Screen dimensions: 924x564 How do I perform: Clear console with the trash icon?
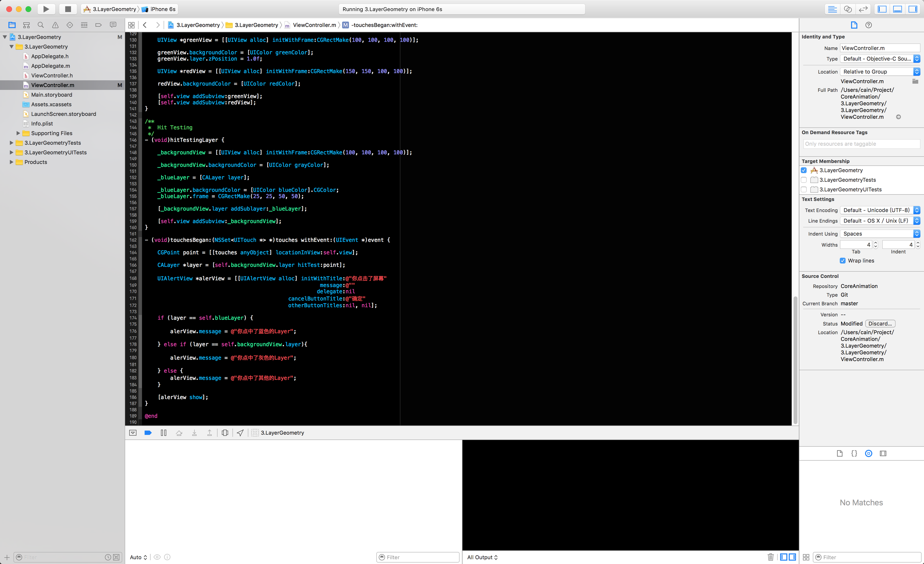[x=770, y=557]
